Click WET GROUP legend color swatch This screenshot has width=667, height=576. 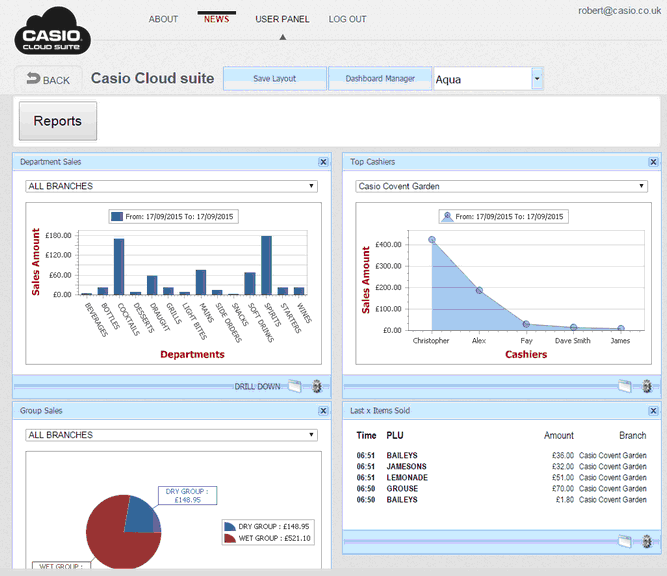click(230, 538)
